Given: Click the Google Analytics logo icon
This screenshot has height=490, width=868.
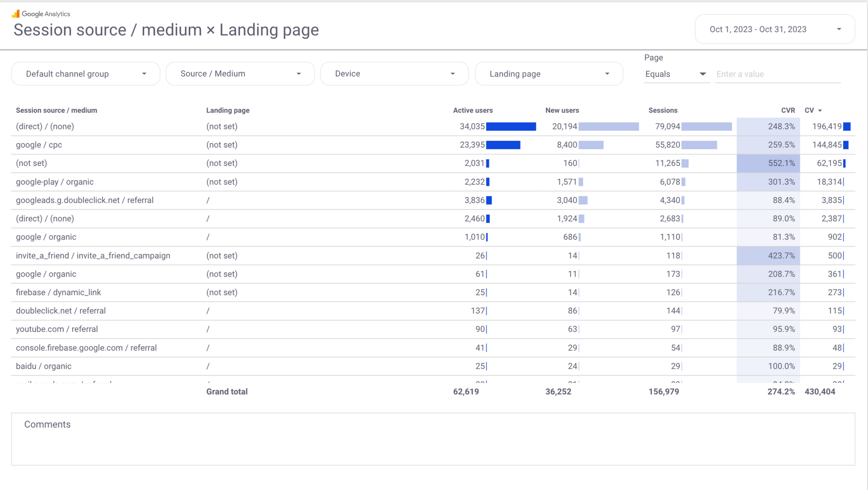Looking at the screenshot, I should (x=16, y=14).
